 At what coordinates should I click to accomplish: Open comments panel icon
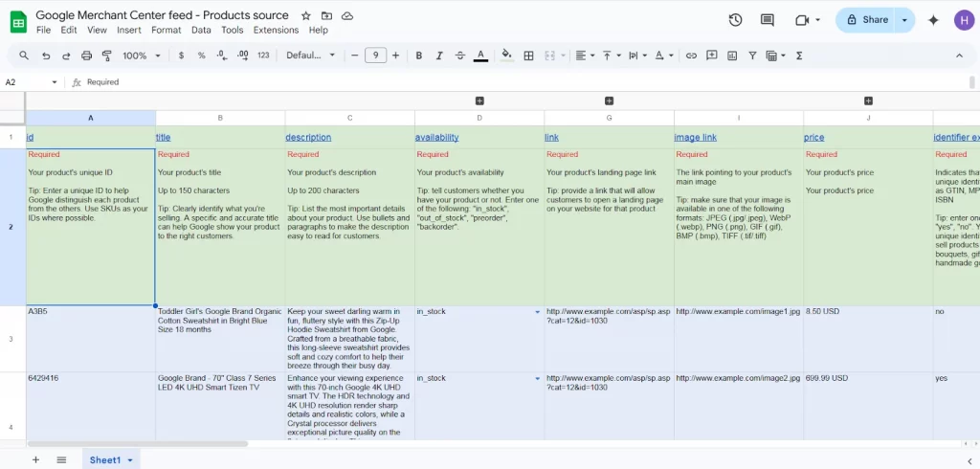(x=768, y=20)
